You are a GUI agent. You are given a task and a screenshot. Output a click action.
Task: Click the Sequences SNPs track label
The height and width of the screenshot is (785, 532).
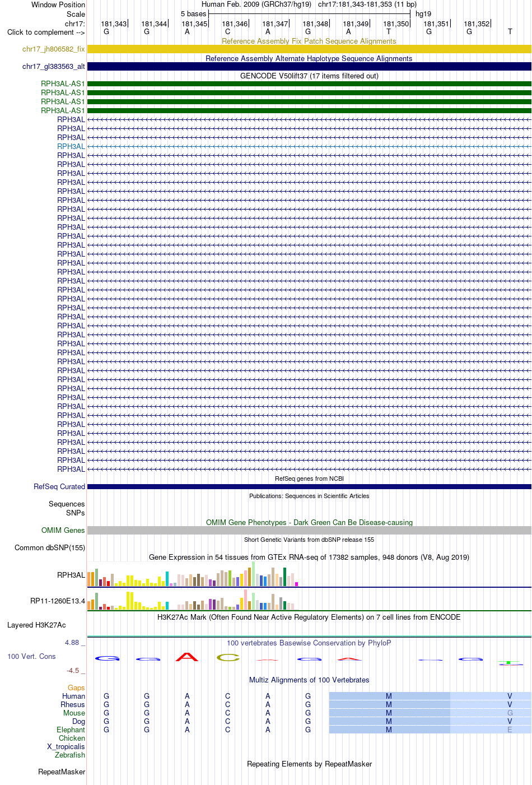[x=67, y=508]
